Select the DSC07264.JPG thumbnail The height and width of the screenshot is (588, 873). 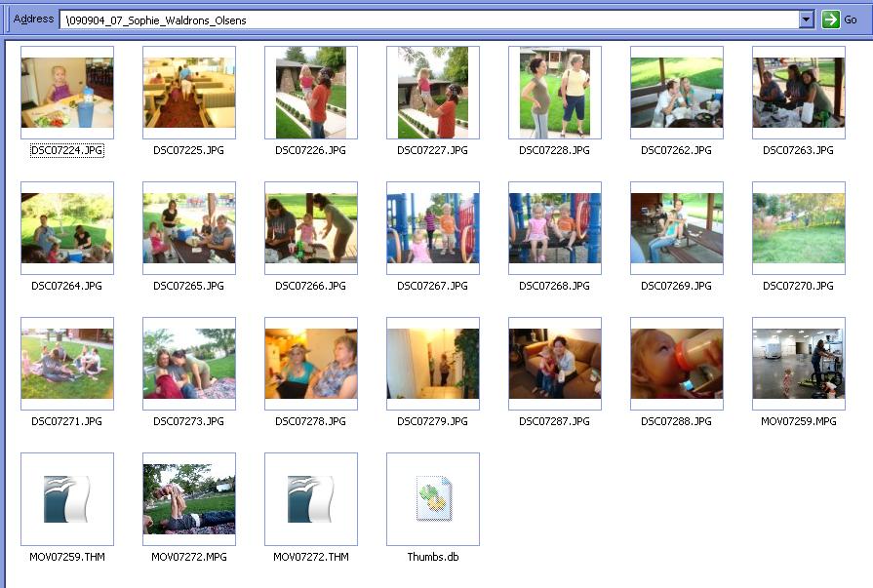coord(67,228)
